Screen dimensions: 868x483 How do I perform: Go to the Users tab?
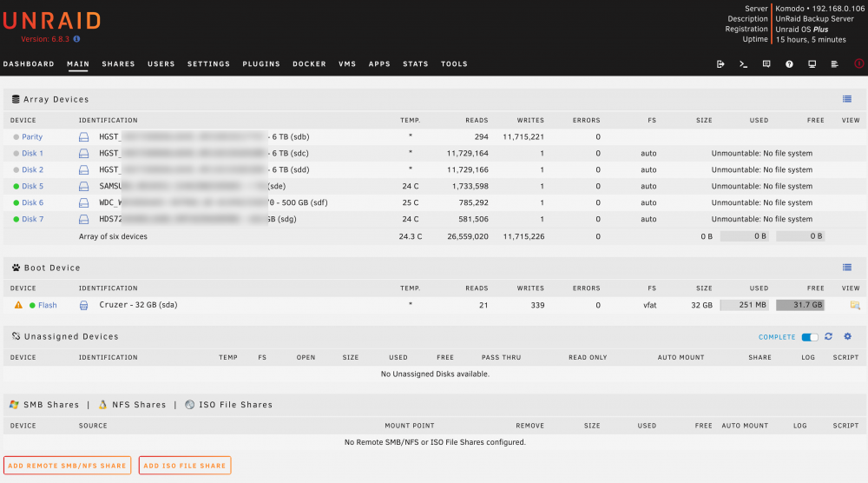coord(161,64)
